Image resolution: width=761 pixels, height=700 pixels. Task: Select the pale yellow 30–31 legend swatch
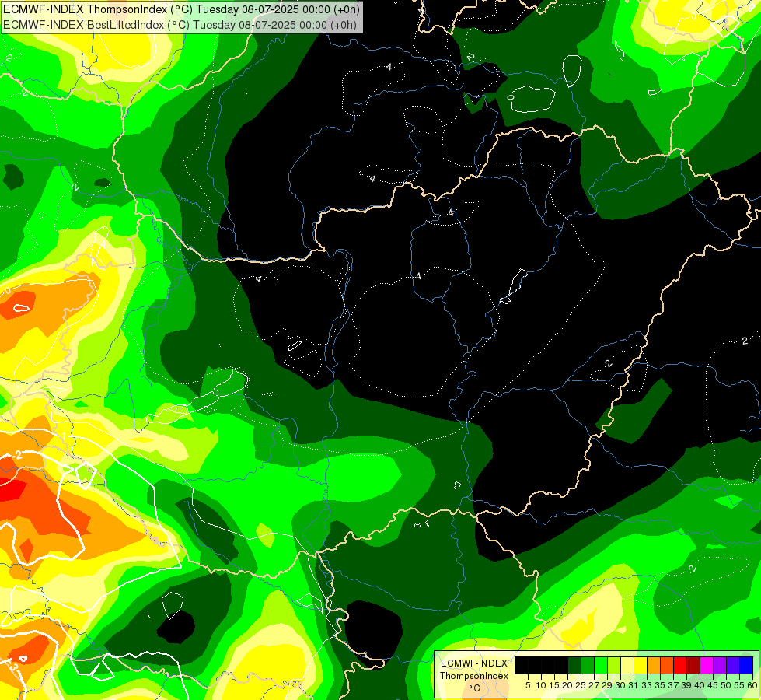tap(627, 665)
